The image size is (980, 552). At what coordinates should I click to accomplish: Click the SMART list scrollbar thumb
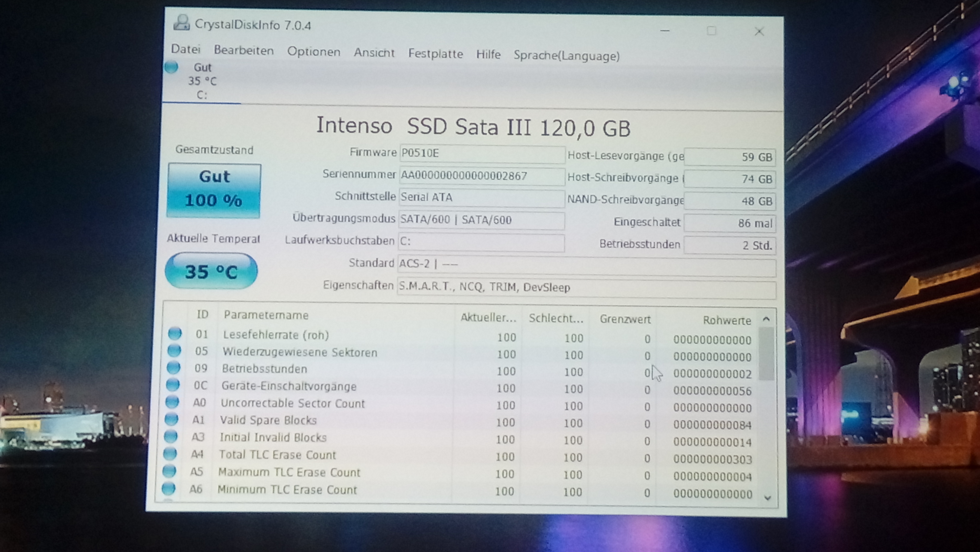pyautogui.click(x=766, y=354)
